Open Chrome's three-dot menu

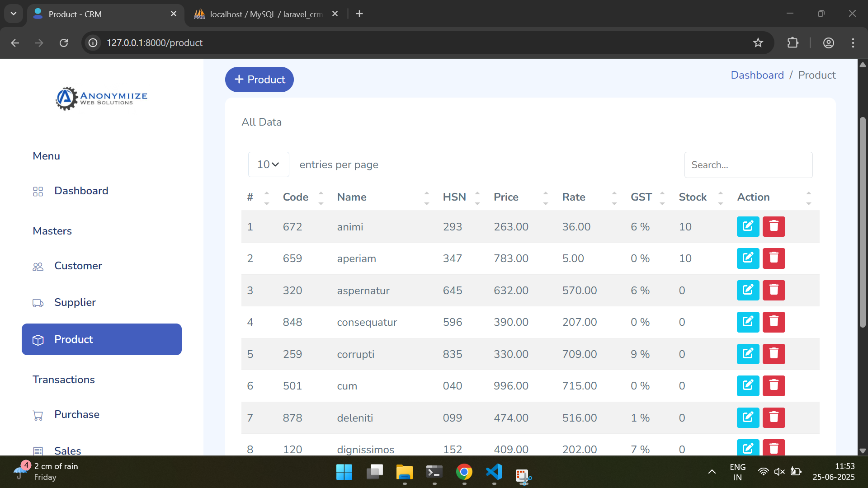pyautogui.click(x=853, y=43)
